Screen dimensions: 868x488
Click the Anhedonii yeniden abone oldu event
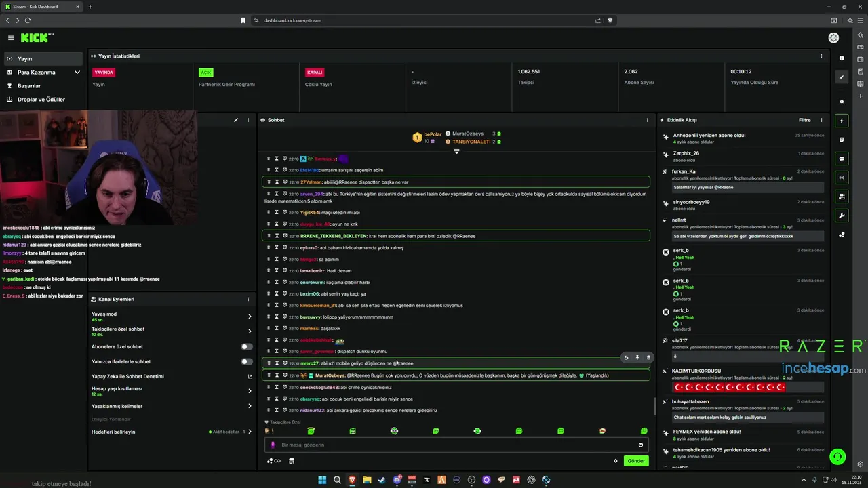[743, 138]
